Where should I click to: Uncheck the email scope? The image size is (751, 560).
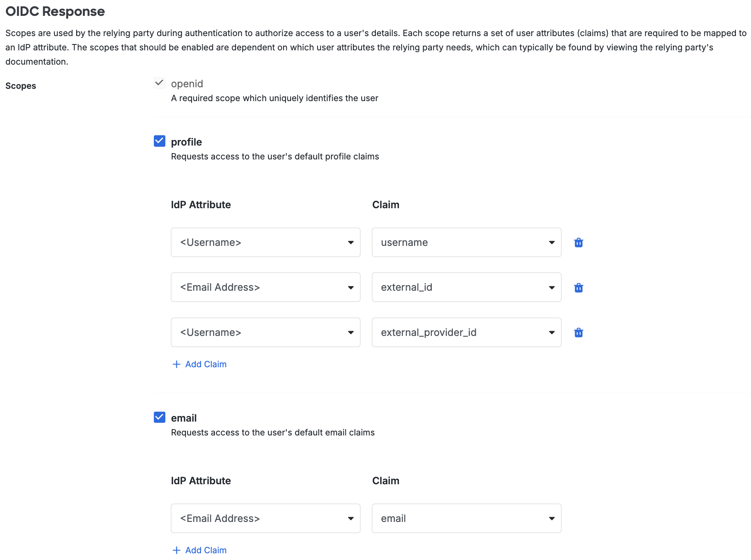(x=159, y=417)
